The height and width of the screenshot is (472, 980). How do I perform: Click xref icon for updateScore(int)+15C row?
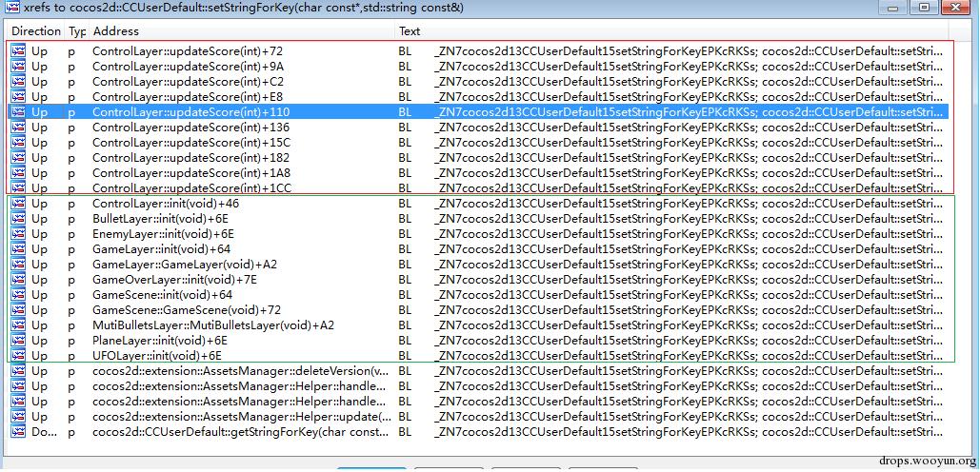click(x=17, y=143)
